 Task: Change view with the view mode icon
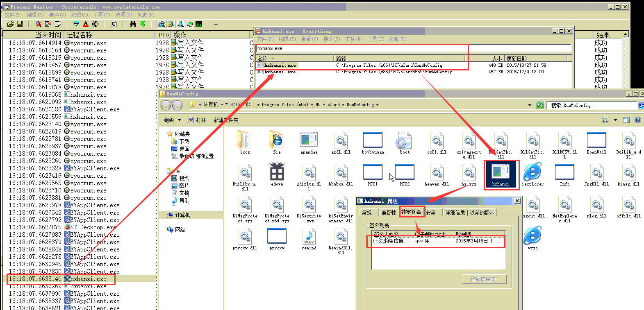pos(605,120)
